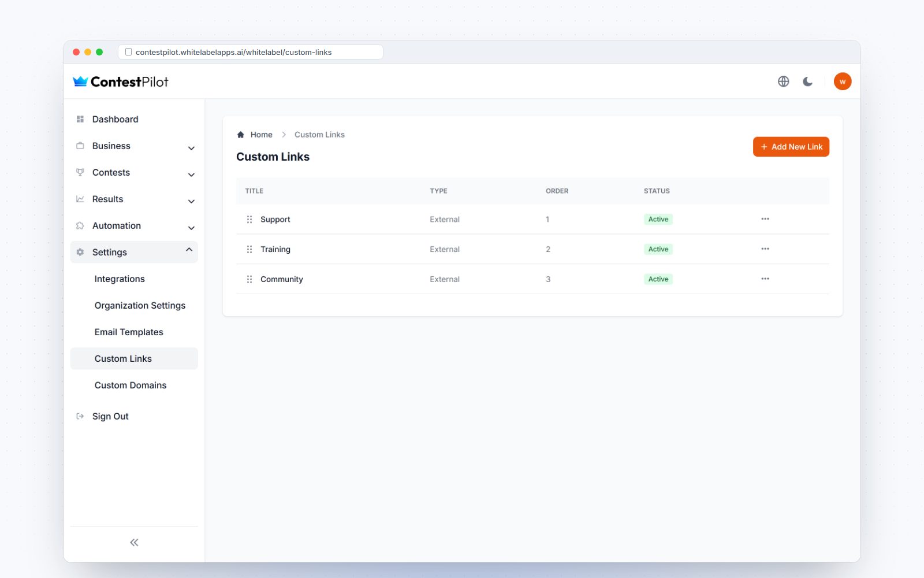The width and height of the screenshot is (924, 578).
Task: Grab the Support row drag handle
Action: (249, 220)
